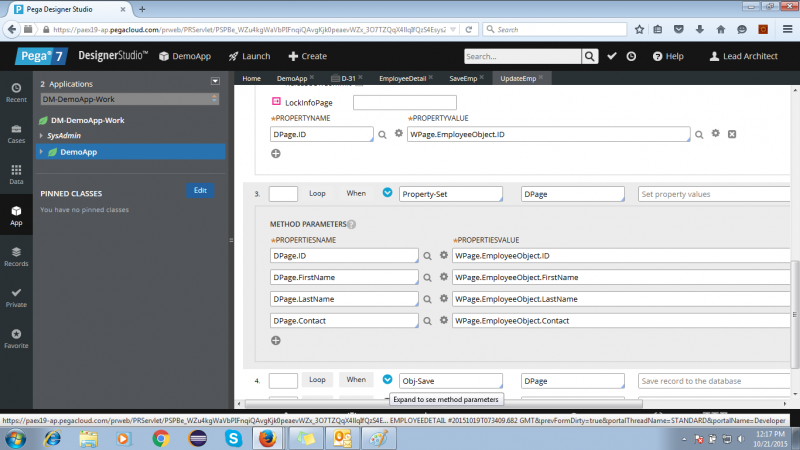
Task: Switch to the D-31 tab
Action: [348, 79]
